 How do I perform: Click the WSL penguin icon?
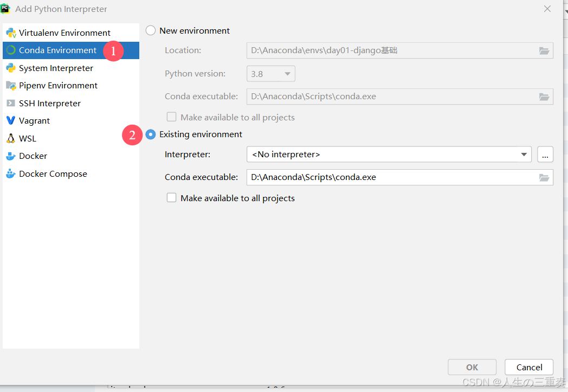(11, 138)
